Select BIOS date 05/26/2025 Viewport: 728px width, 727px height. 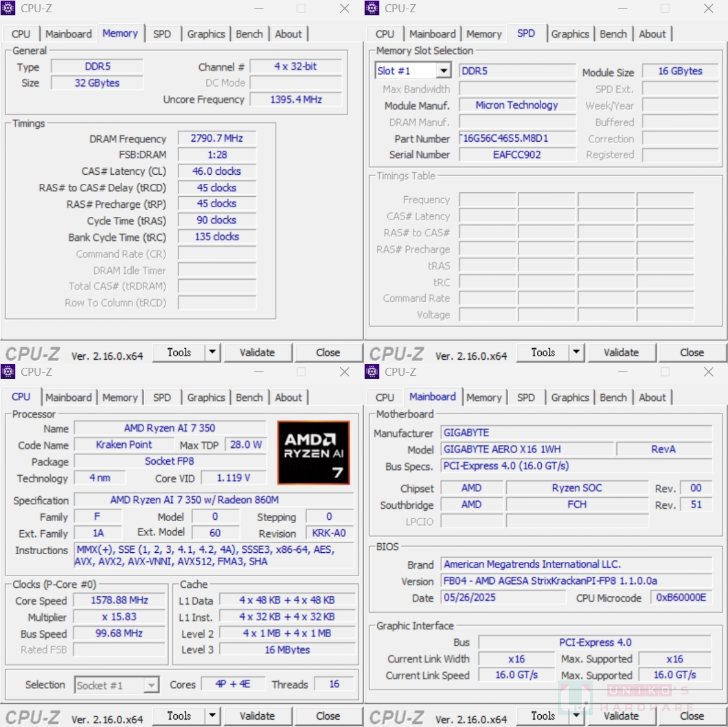click(x=503, y=598)
